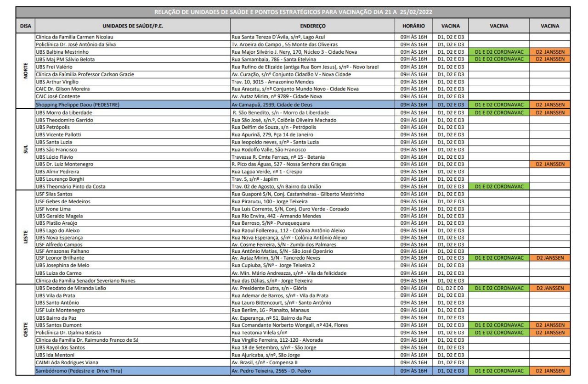Screen dimensions: 588x384
Task: Click Av. Pedro Teixeira, 2565 - D. Pedro address
Action: [x=313, y=371]
